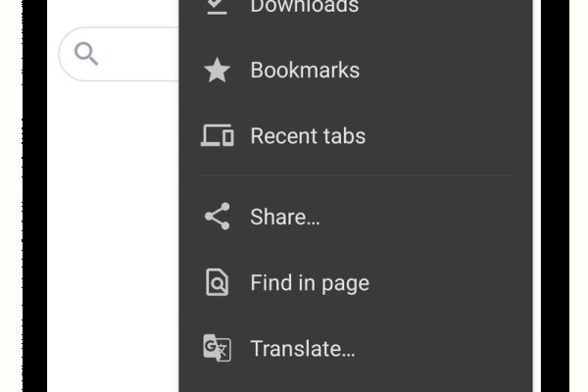Click the Recent tabs devices icon
588x392 pixels.
point(217,136)
